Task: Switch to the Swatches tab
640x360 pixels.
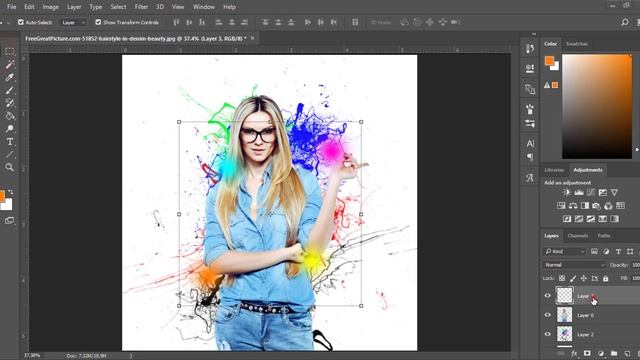Action: [x=576, y=44]
